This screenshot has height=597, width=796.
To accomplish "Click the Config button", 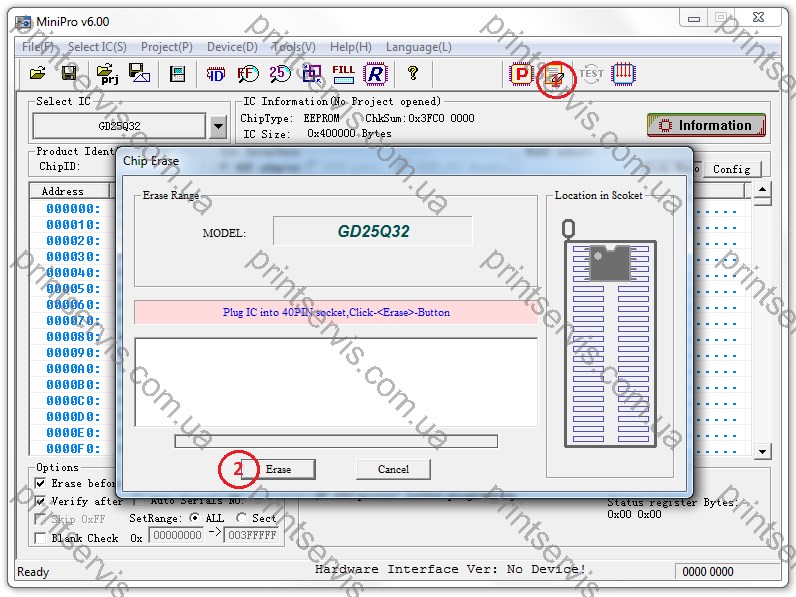I will [x=732, y=169].
